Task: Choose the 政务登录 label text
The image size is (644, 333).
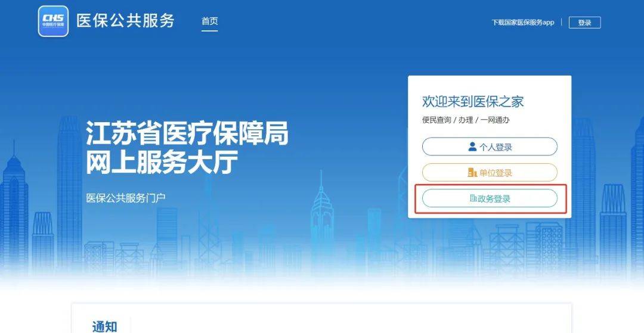Action: [494, 199]
